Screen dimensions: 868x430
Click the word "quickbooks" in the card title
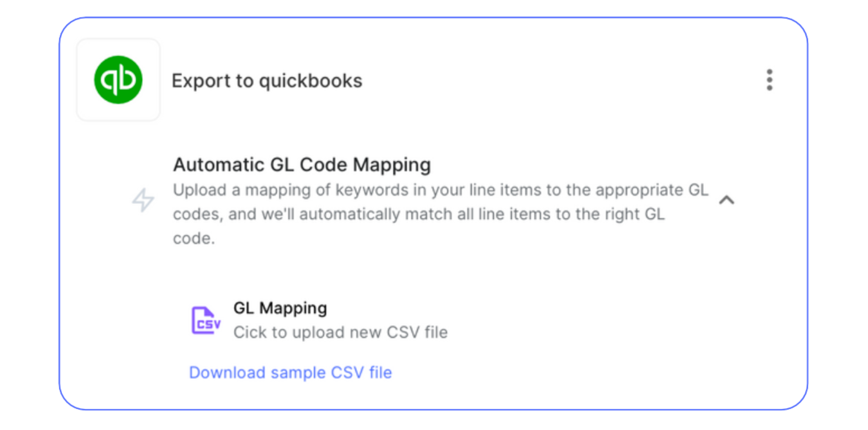coord(310,81)
